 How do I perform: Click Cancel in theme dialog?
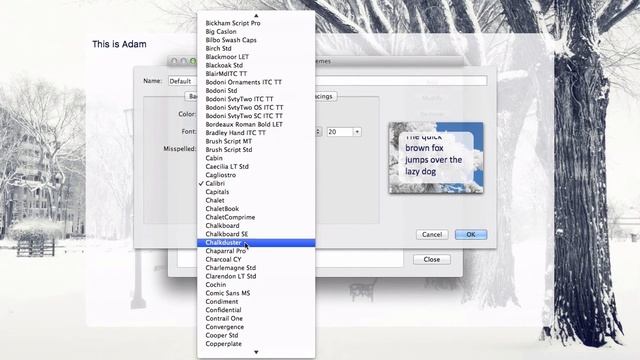[x=432, y=235]
